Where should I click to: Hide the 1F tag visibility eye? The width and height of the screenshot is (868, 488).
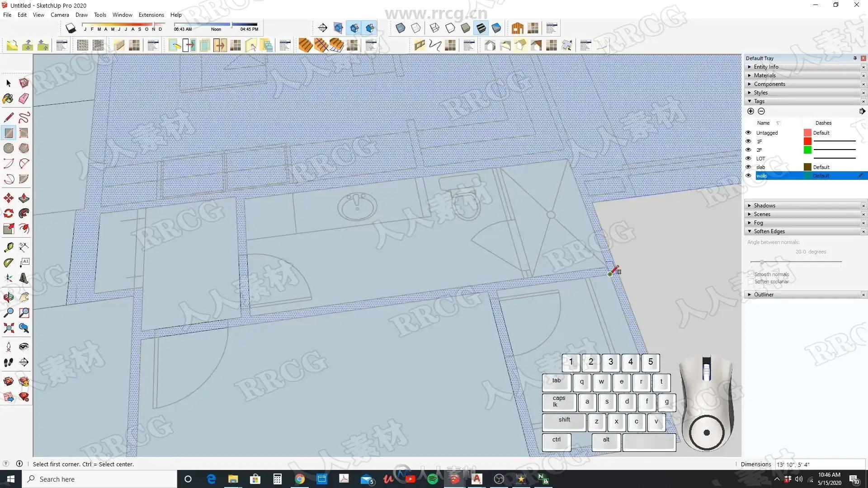[748, 141]
